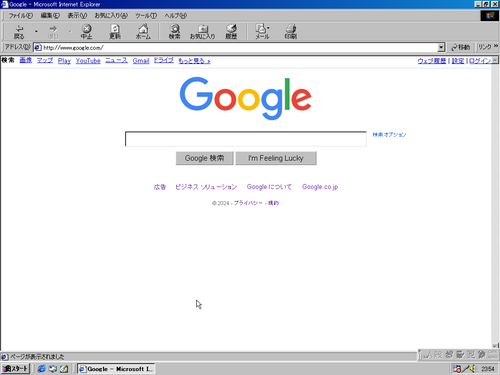Screen dimensions: 500x375
Task: Click the Forward arrow toolbar button
Action: (53, 32)
